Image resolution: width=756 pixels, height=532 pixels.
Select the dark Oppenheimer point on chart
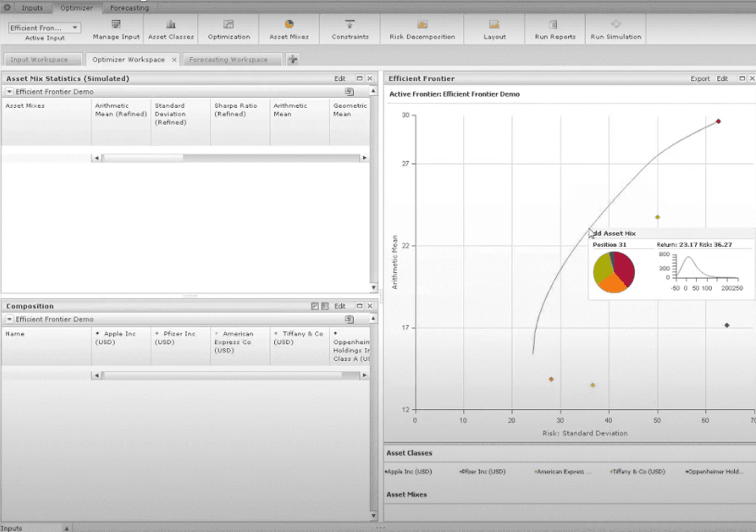[x=727, y=325]
